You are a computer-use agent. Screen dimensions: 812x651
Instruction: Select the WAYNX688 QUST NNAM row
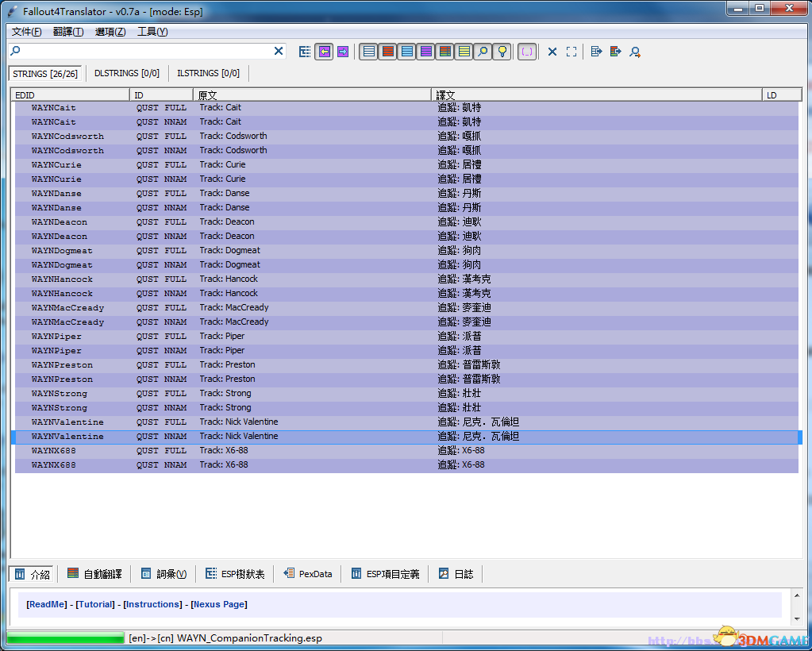pyautogui.click(x=406, y=465)
